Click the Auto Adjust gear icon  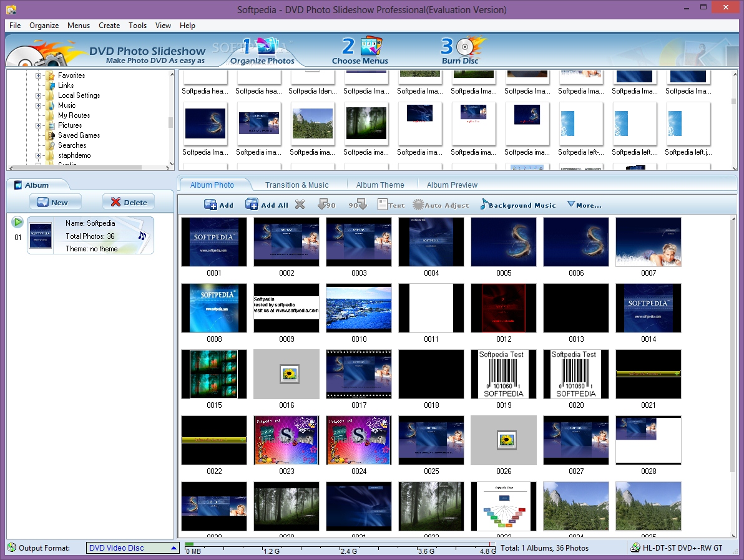pyautogui.click(x=418, y=205)
